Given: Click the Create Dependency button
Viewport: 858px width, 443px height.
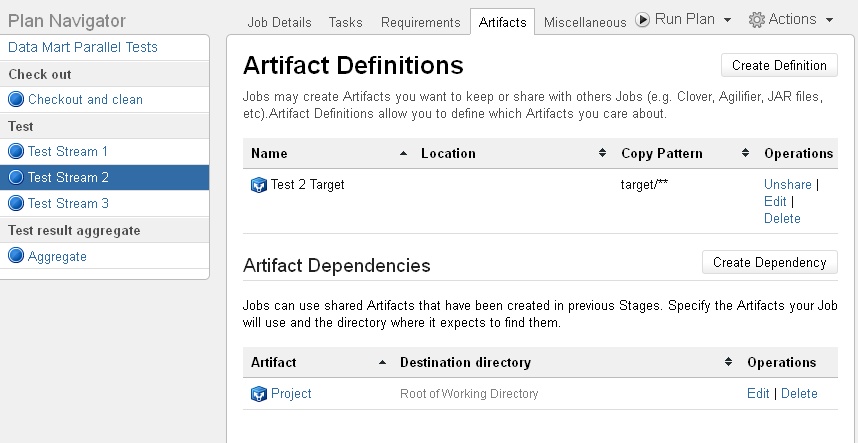Looking at the screenshot, I should coord(770,263).
